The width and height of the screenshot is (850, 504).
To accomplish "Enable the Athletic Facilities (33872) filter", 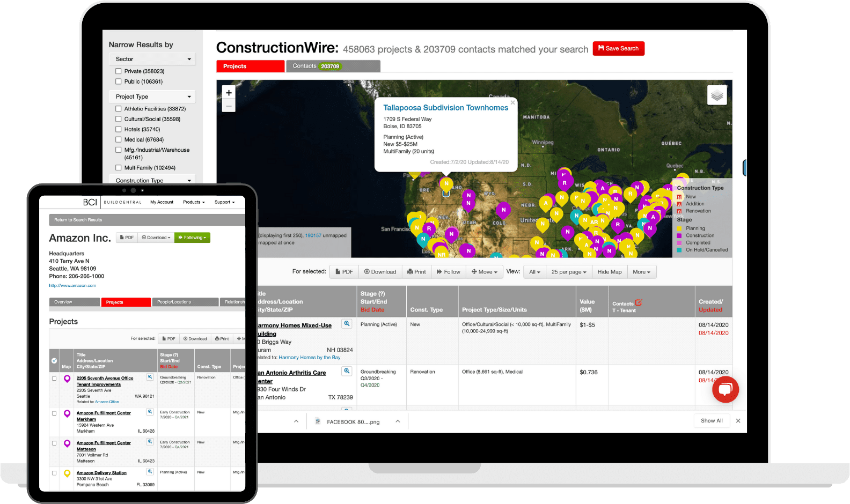I will click(x=119, y=109).
